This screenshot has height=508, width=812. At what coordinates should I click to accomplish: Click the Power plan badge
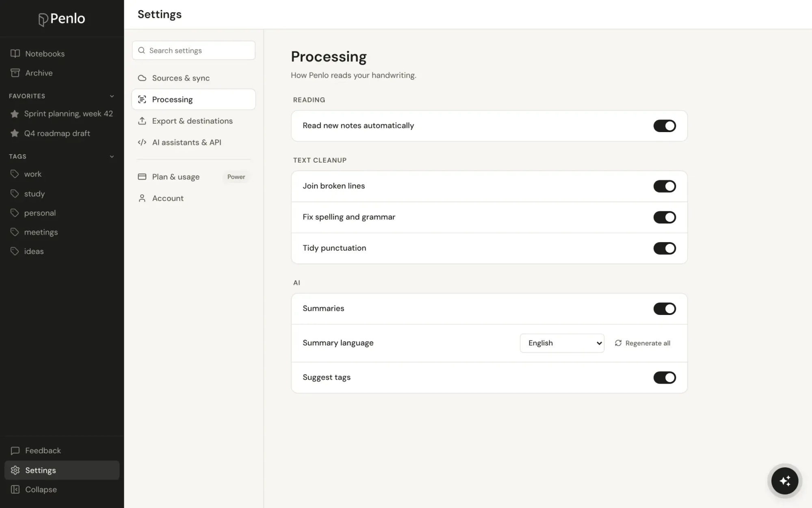[x=236, y=177]
